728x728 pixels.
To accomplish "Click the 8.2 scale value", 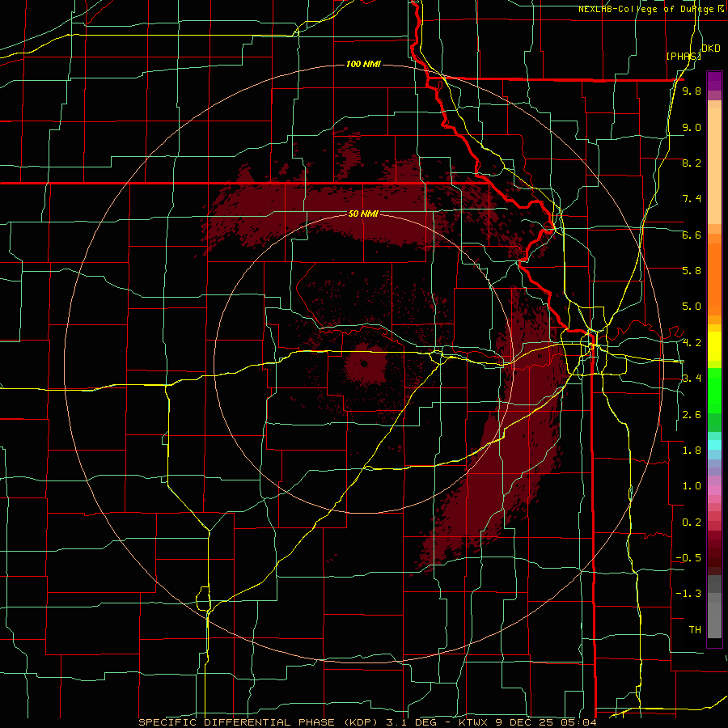I will click(x=692, y=163).
